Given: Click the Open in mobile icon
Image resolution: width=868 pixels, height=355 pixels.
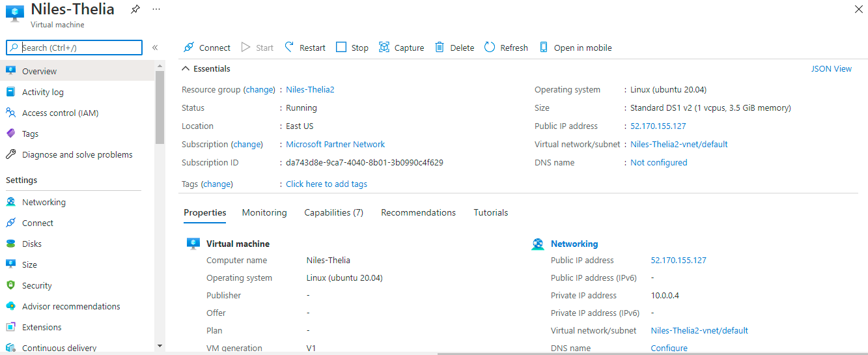Looking at the screenshot, I should coord(544,48).
